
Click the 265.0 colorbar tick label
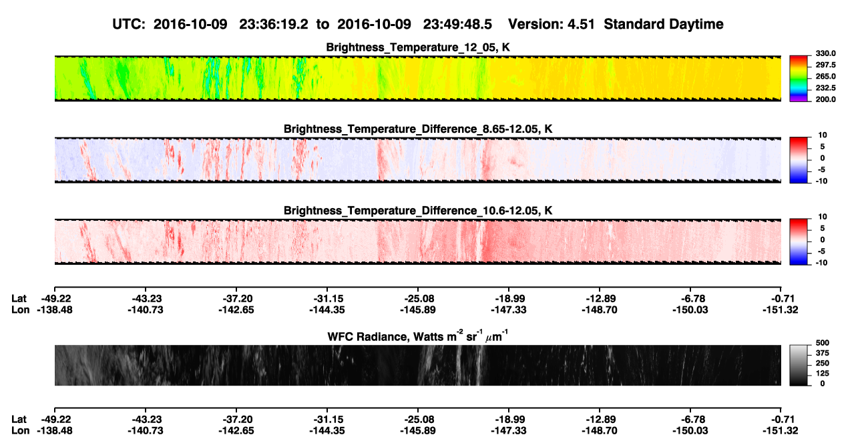click(825, 77)
